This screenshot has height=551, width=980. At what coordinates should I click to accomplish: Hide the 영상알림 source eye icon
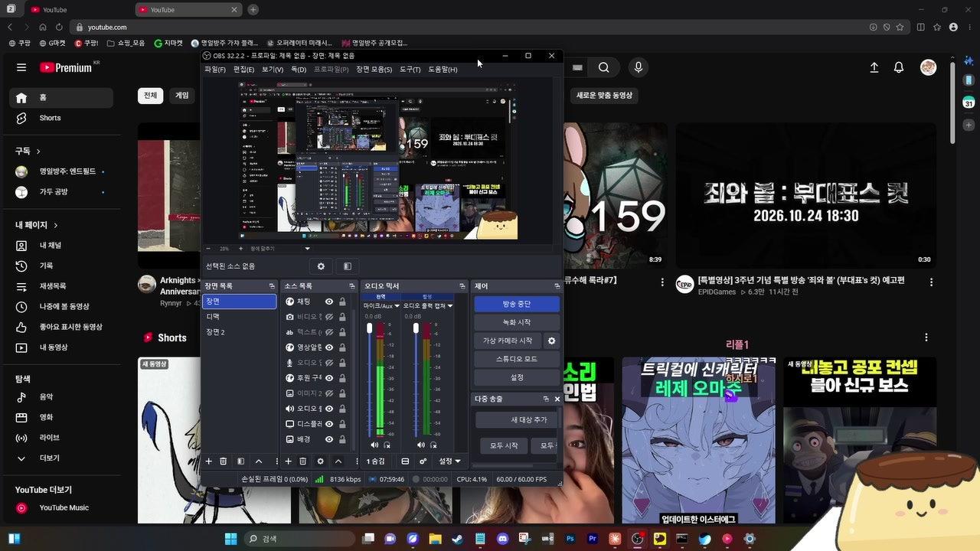(329, 347)
